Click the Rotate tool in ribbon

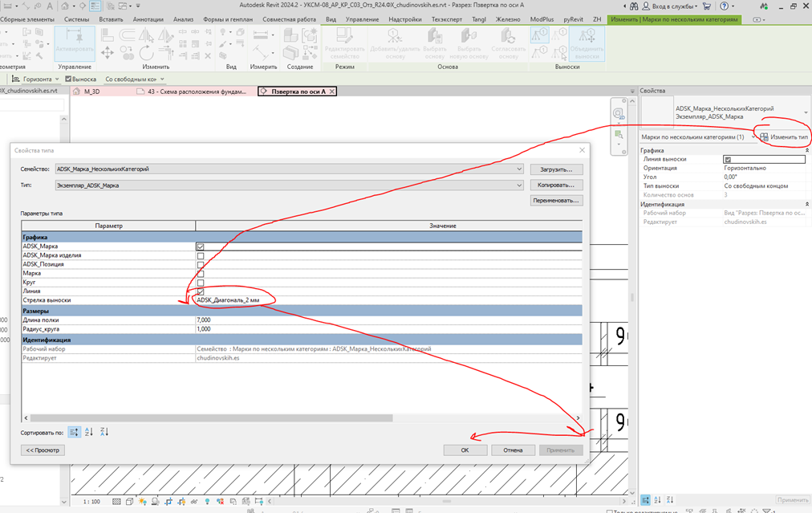point(146,52)
